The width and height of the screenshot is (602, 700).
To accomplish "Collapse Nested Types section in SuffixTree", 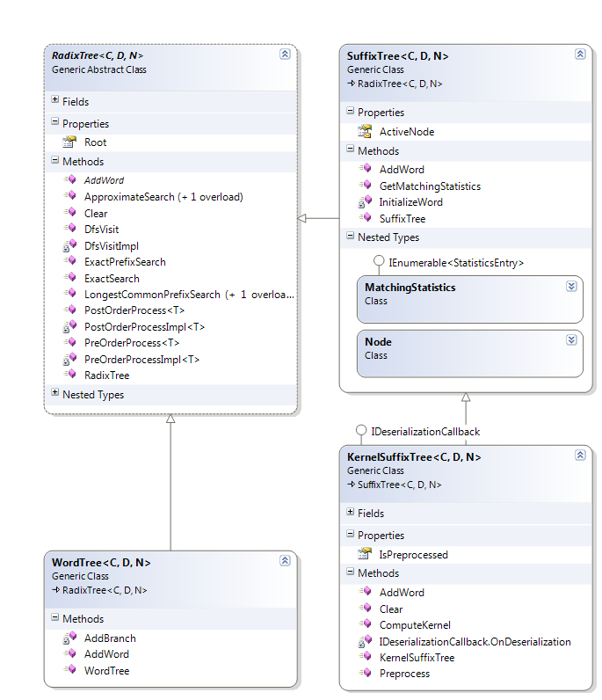I will click(x=351, y=236).
